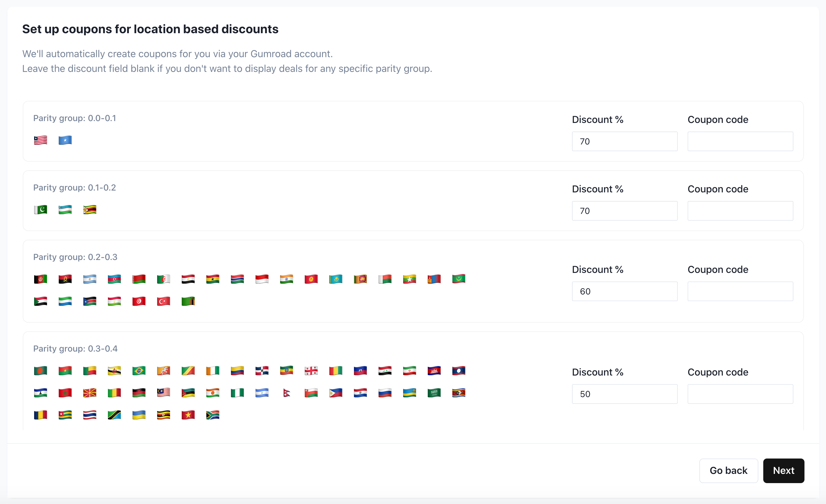Screen dimensions: 826x504
Task: Click the Ukraine flag icon
Action: coord(139,415)
